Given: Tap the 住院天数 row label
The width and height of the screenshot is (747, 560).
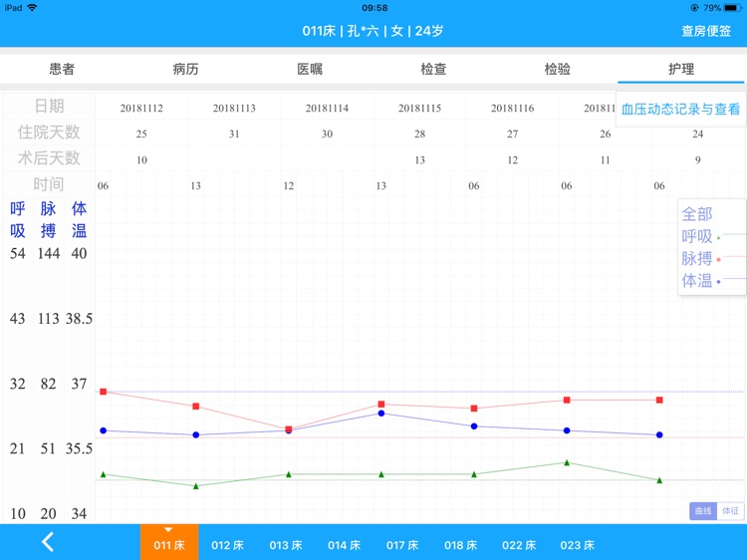Looking at the screenshot, I should tap(49, 132).
